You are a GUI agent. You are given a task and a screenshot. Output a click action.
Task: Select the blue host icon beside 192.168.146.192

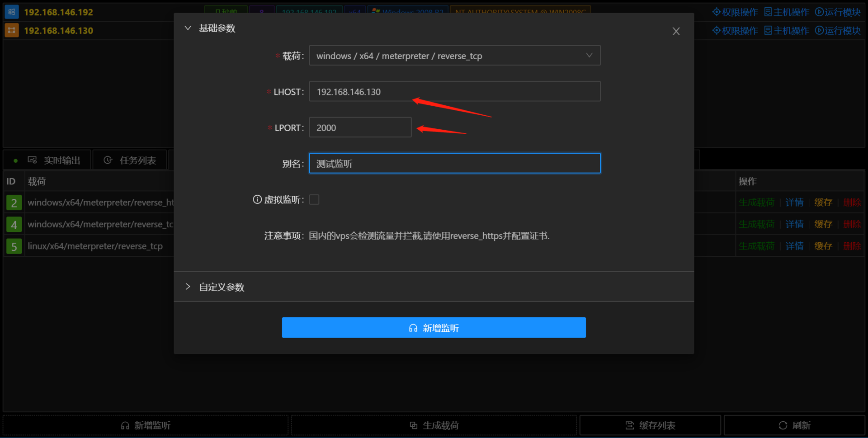[11, 12]
